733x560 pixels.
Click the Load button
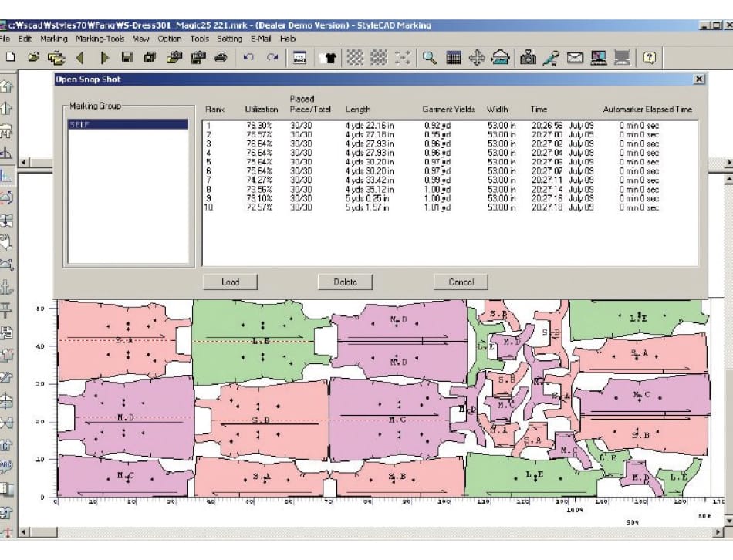(230, 282)
